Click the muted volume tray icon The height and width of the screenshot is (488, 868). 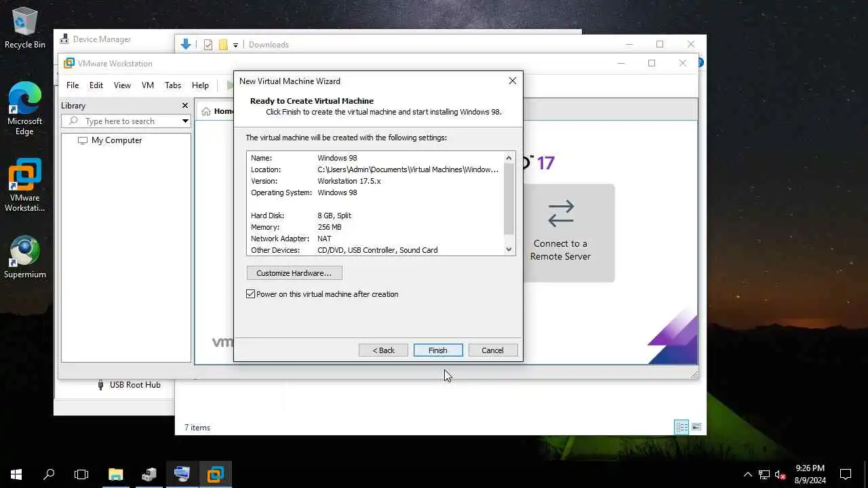click(x=781, y=474)
